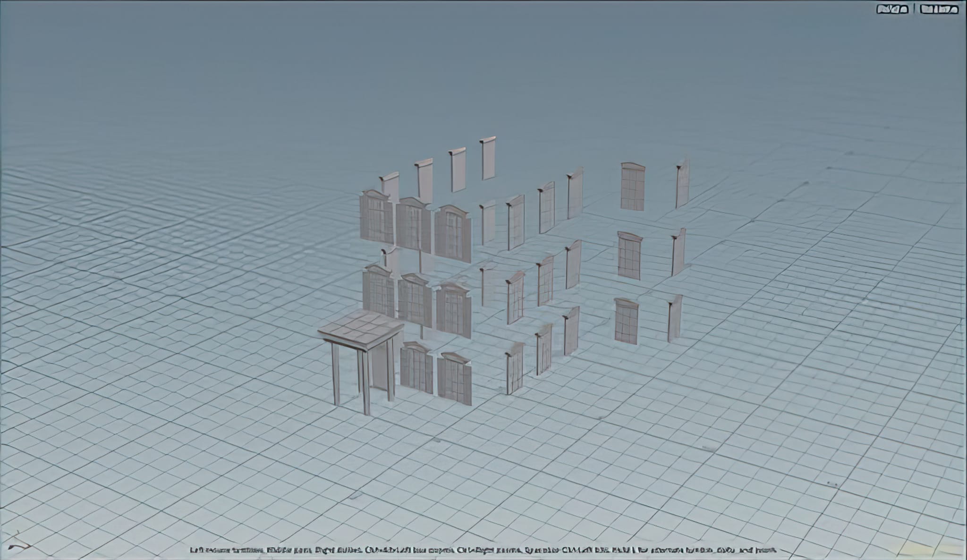Select the far-right top narrow panel
The image size is (967, 560).
pos(682,183)
